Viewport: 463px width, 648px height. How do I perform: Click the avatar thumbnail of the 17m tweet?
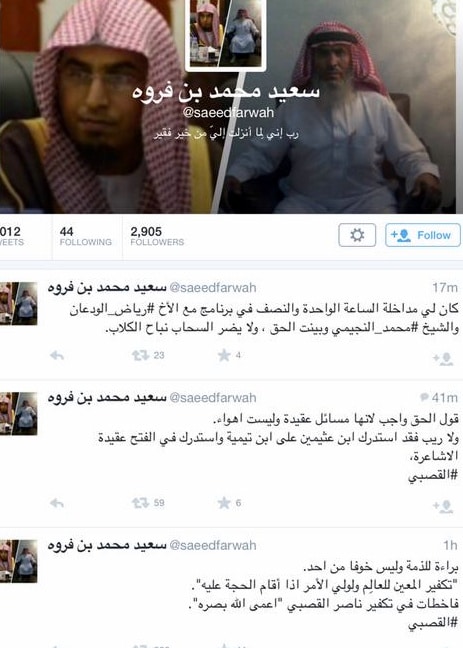point(19,303)
